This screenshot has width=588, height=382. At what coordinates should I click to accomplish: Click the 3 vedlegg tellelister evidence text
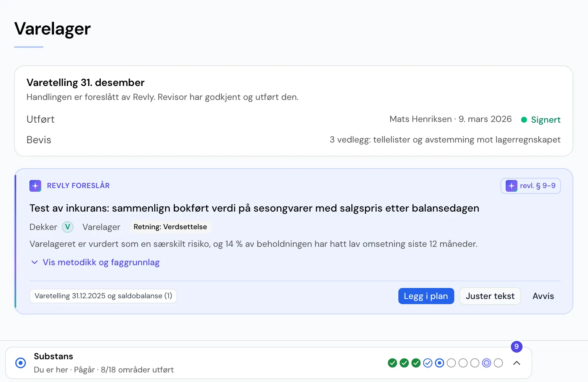(x=445, y=140)
